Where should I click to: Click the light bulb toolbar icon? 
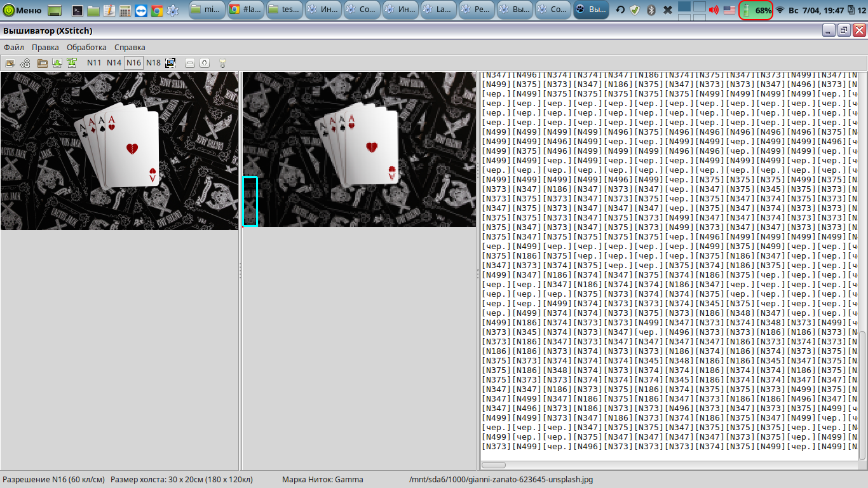click(222, 62)
